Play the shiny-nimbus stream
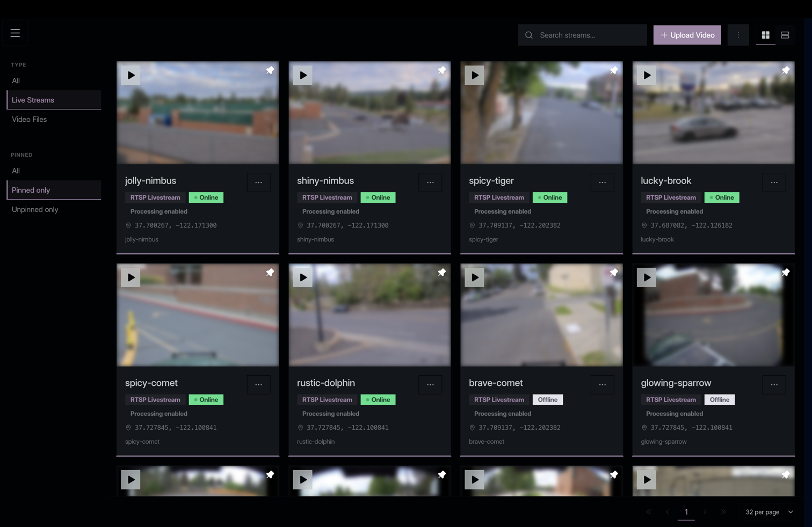812x527 pixels. (302, 75)
